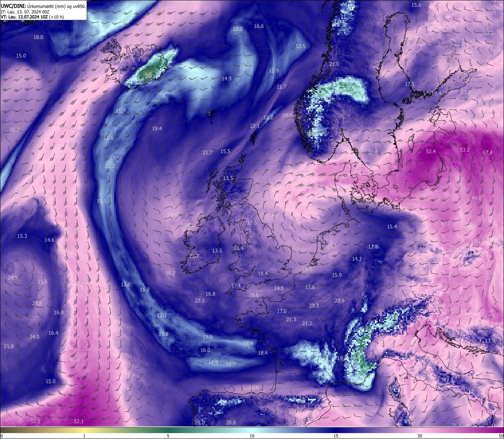Viewport: 504px width, 439px height.
Task: Click the 23.3 value on the map
Action: coord(314,306)
